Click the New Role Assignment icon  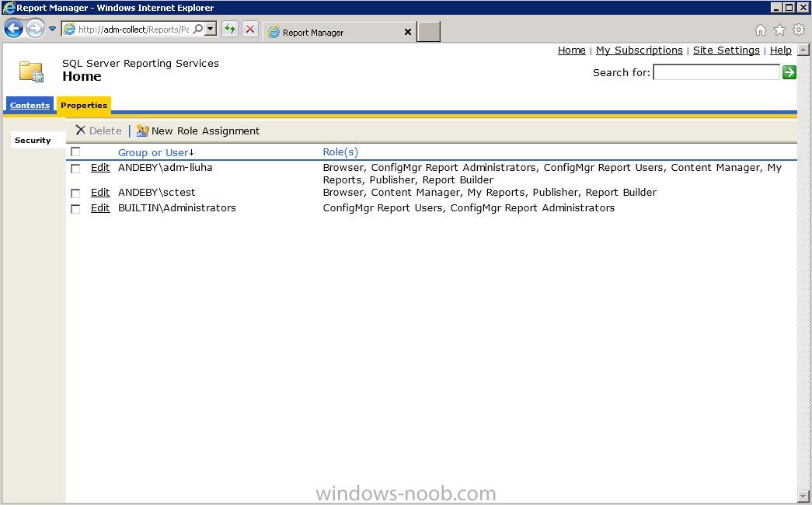pyautogui.click(x=142, y=131)
